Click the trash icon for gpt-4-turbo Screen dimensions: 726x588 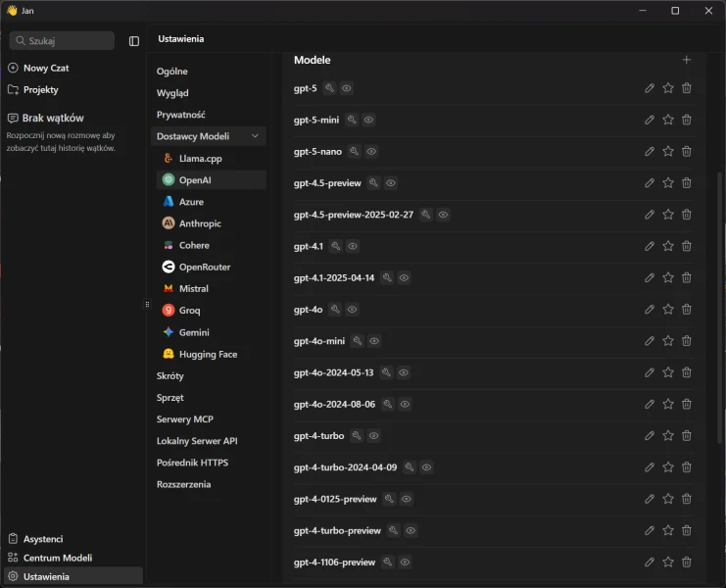click(687, 436)
